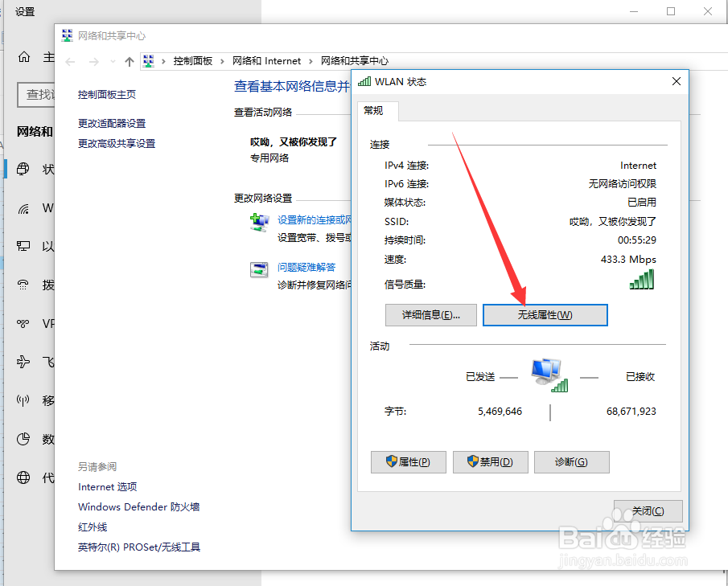Viewport: 728px width, 586px height.
Task: Switch to the 常规 tab in WLAN status
Action: 376,112
